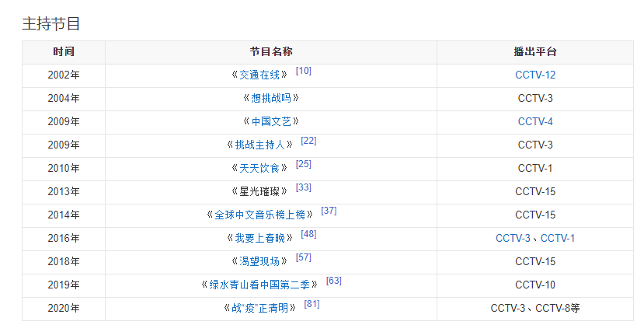Open the 交通在线 program link
644x332 pixels.
[x=259, y=75]
